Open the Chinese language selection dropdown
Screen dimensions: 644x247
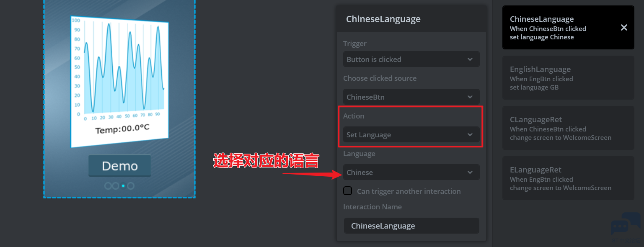pyautogui.click(x=411, y=172)
